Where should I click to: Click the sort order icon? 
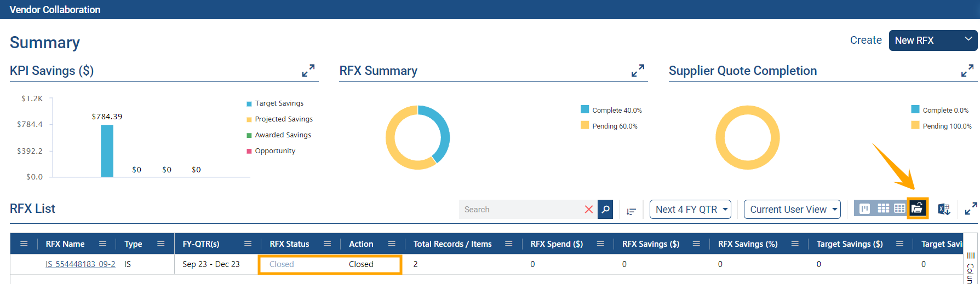pos(631,211)
